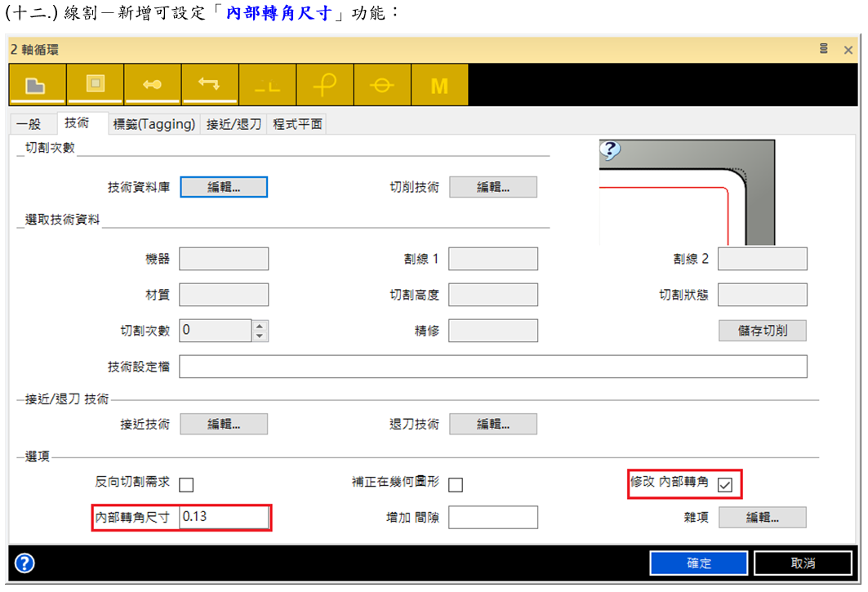
Task: Click the circle-with-line toolbar icon
Action: click(x=381, y=85)
